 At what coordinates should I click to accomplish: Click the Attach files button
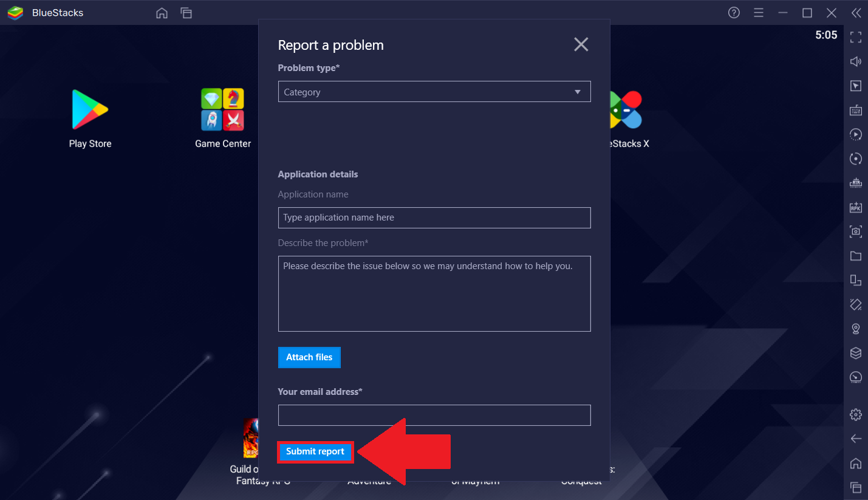point(309,357)
